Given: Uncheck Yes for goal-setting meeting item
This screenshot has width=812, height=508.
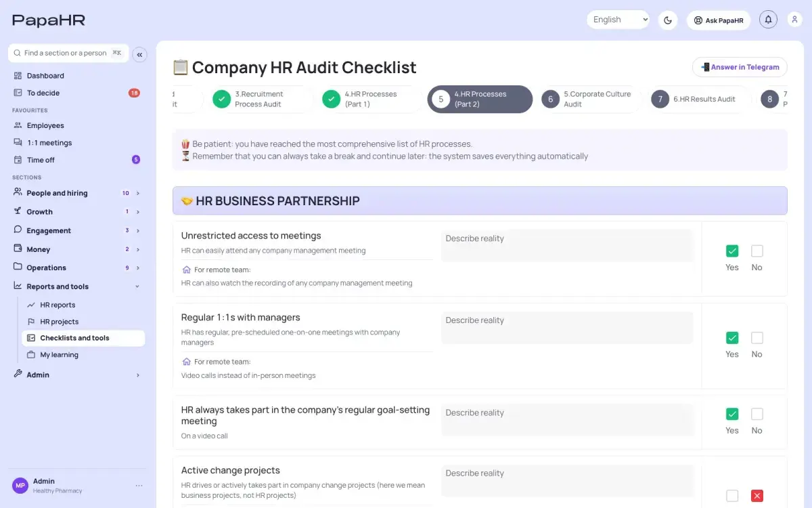Looking at the screenshot, I should coord(732,414).
